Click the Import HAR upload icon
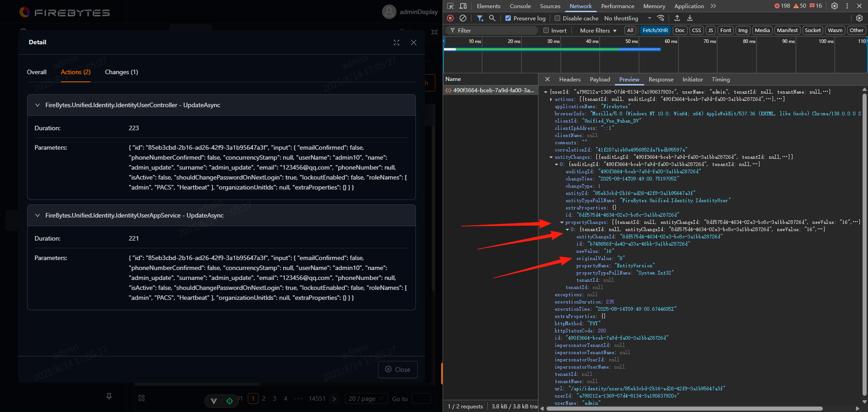868x412 pixels. click(677, 18)
